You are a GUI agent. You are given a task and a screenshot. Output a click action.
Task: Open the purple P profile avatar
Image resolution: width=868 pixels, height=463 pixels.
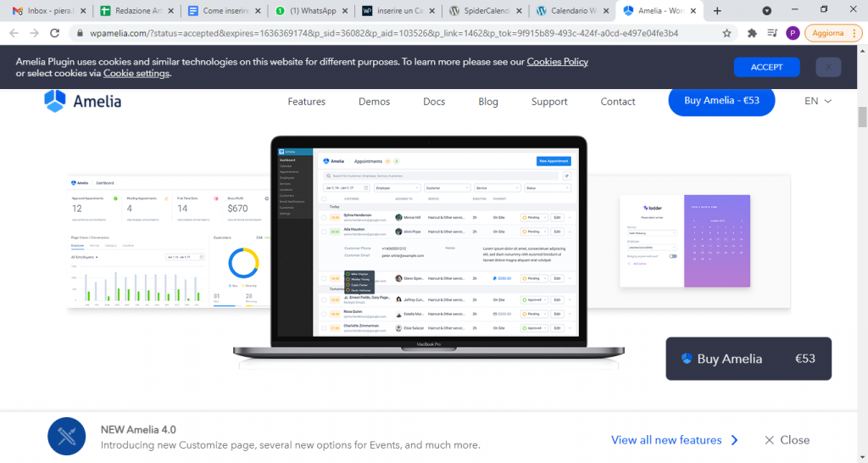point(793,33)
